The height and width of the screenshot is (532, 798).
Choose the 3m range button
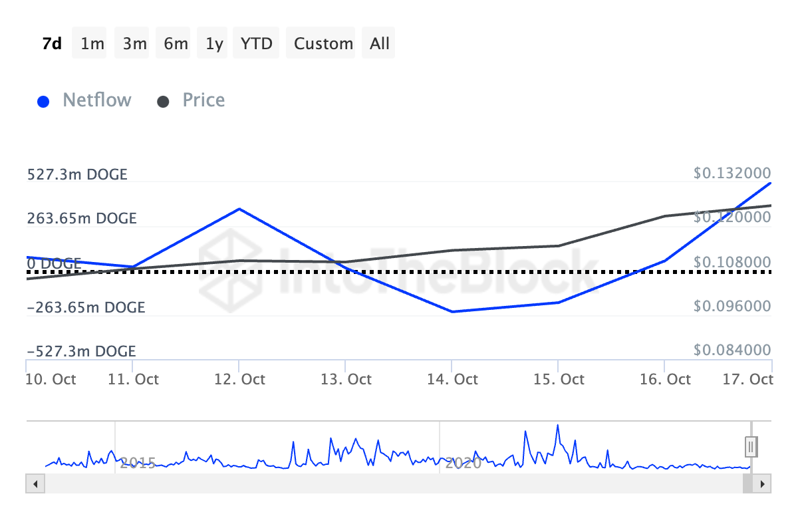coord(134,44)
